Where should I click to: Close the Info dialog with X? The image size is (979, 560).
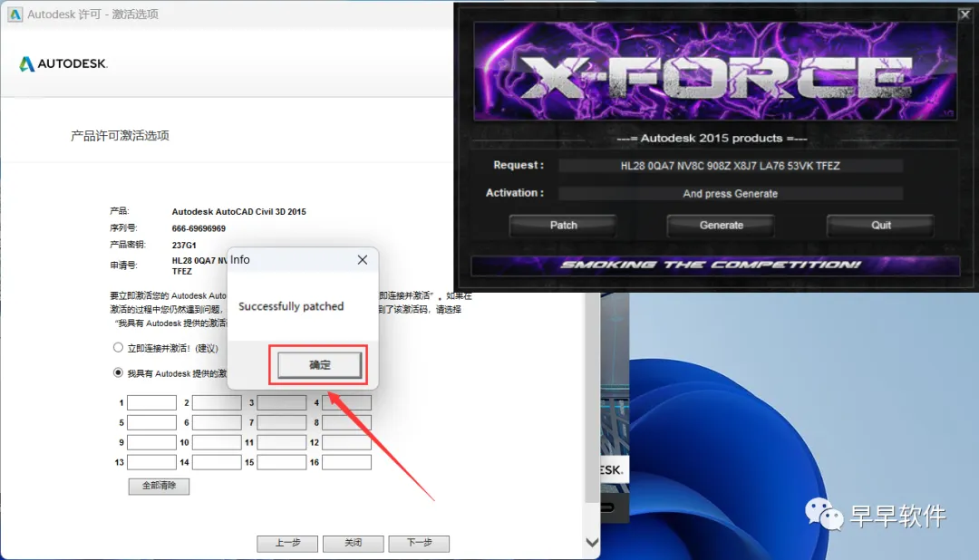point(362,260)
